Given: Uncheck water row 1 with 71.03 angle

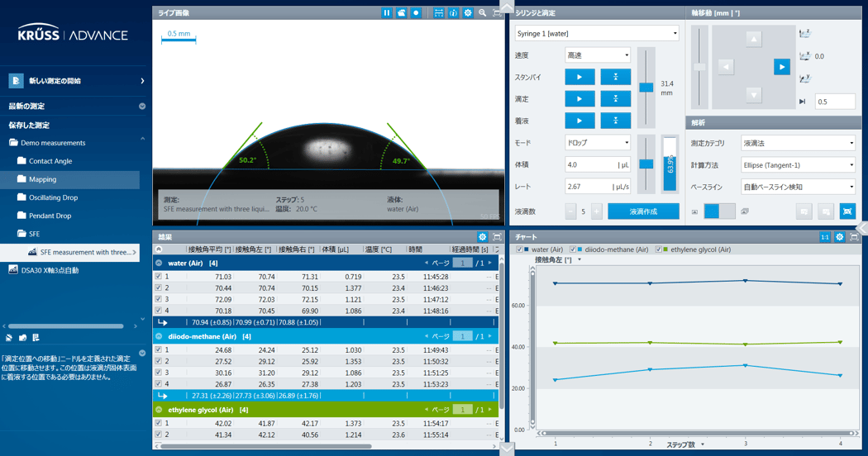Looking at the screenshot, I should point(159,277).
